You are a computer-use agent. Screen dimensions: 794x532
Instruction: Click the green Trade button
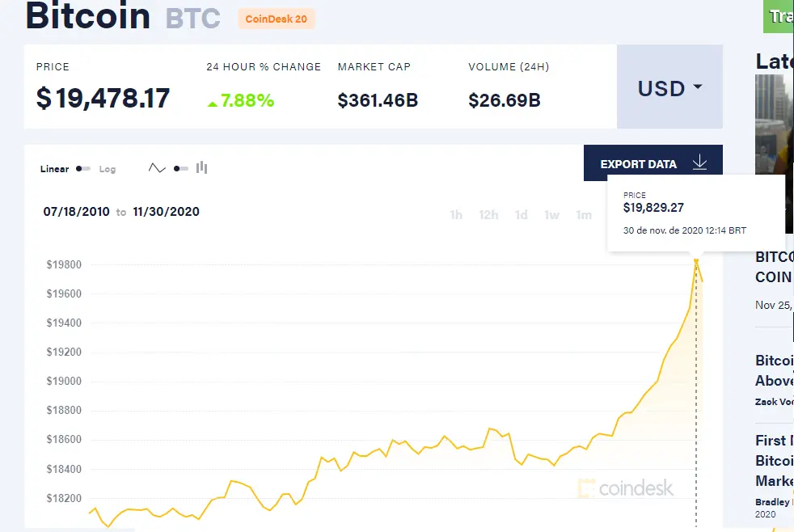click(779, 16)
